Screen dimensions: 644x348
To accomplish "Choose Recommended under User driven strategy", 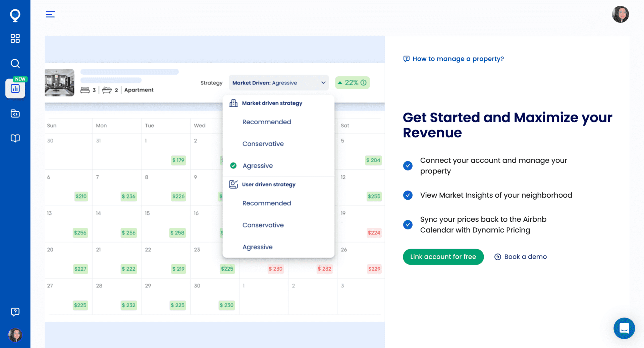I will coord(267,203).
